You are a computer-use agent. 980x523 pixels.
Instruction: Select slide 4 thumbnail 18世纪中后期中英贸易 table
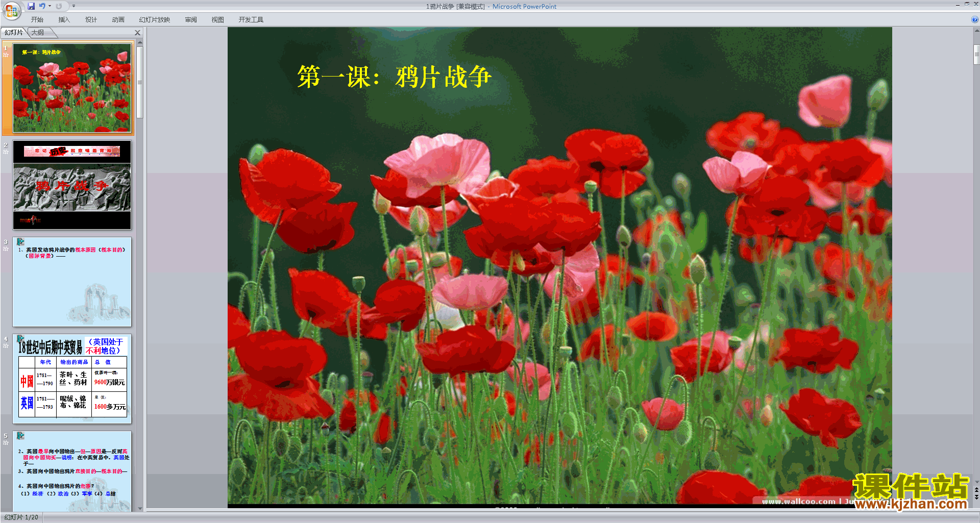click(72, 379)
